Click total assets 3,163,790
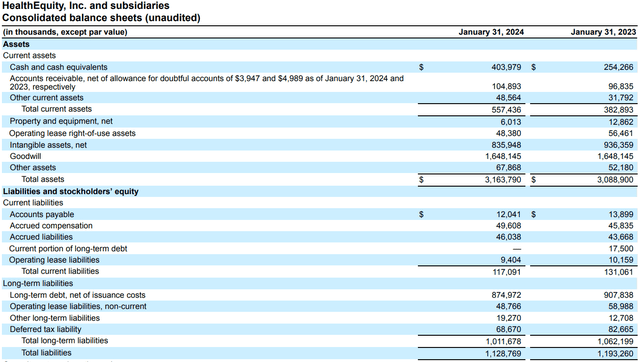Image resolution: width=640 pixels, height=362 pixels. point(503,180)
